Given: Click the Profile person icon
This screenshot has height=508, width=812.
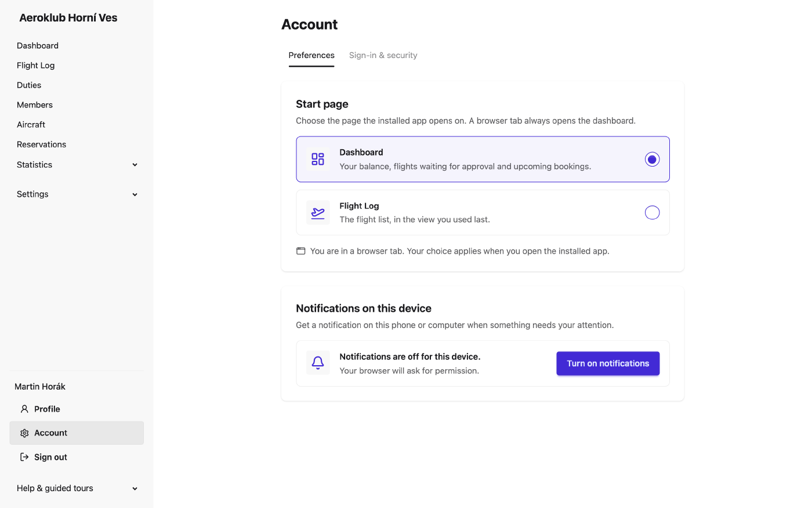Looking at the screenshot, I should 24,409.
